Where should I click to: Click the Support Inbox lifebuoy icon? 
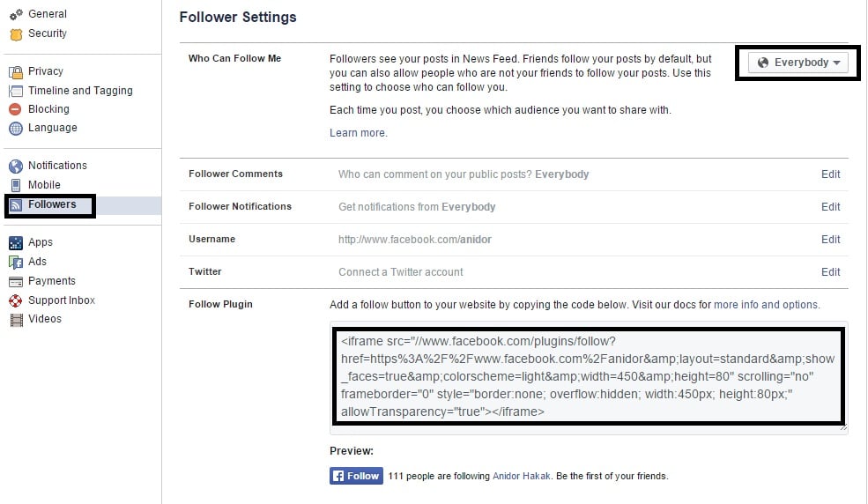click(x=16, y=300)
